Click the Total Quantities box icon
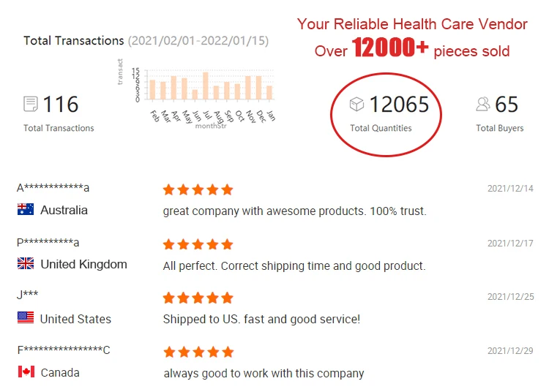The height and width of the screenshot is (392, 549). pyautogui.click(x=356, y=104)
